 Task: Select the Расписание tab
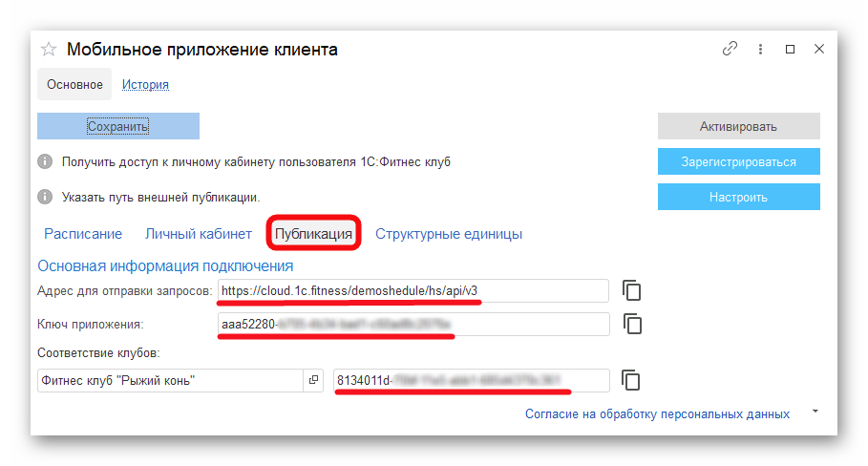pyautogui.click(x=83, y=234)
